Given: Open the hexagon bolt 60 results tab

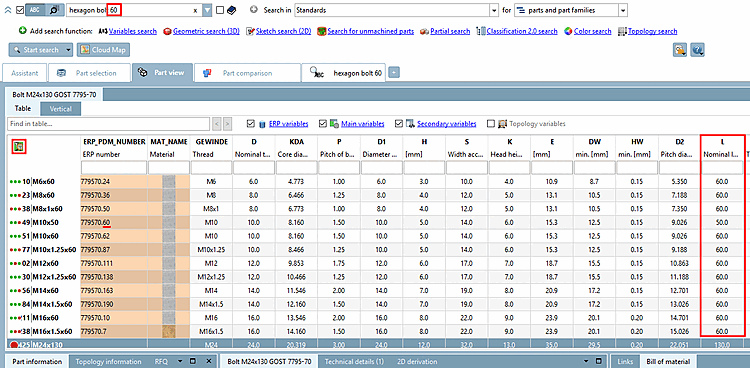Looking at the screenshot, I should (x=344, y=73).
